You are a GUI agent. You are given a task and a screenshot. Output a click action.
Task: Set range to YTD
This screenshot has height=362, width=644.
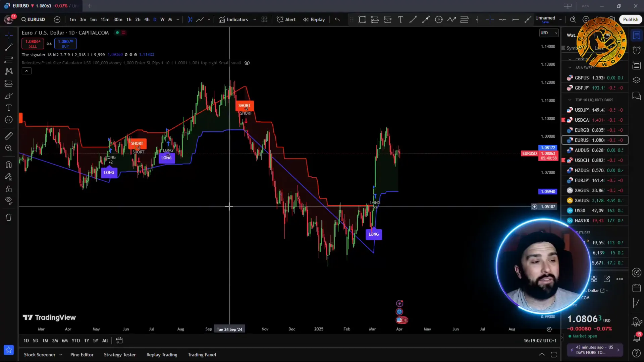[x=76, y=341]
